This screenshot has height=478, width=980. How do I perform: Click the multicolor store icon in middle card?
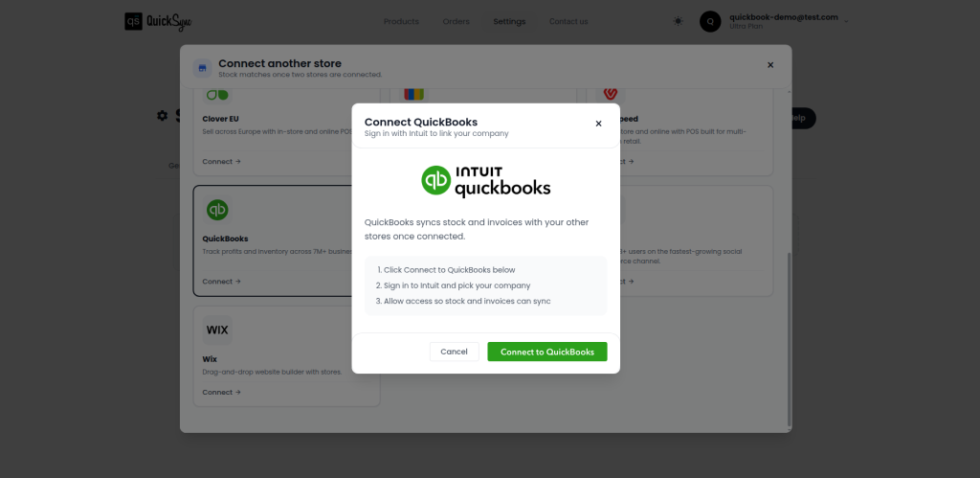413,95
